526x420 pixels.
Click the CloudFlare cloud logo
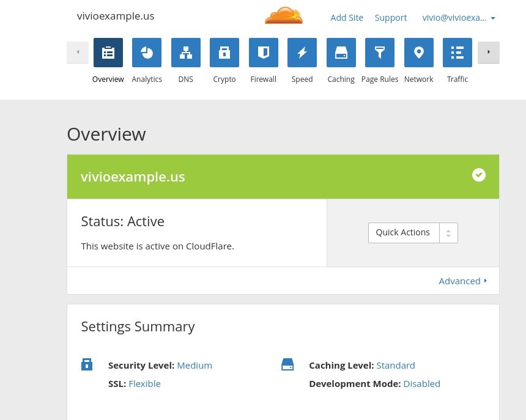tap(284, 15)
